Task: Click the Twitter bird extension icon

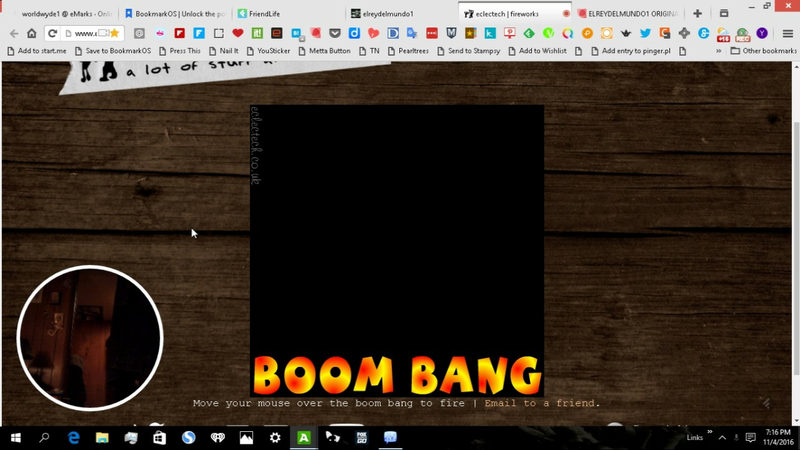Action: tap(645, 33)
